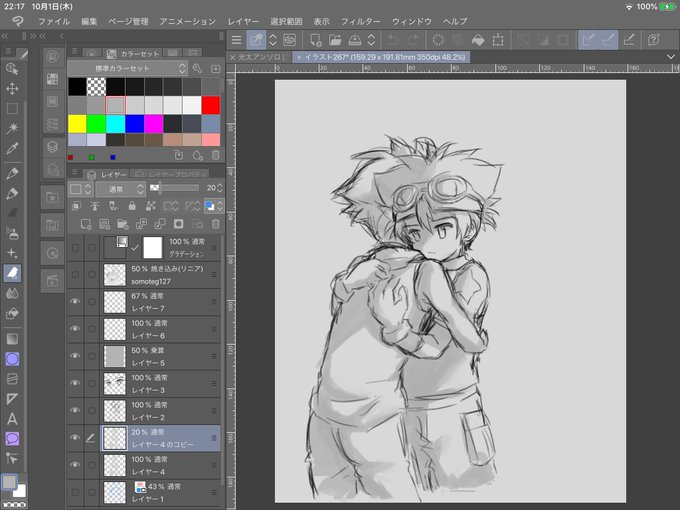Hide レイヤー 7 with eye icon
The width and height of the screenshot is (680, 510).
pos(75,301)
